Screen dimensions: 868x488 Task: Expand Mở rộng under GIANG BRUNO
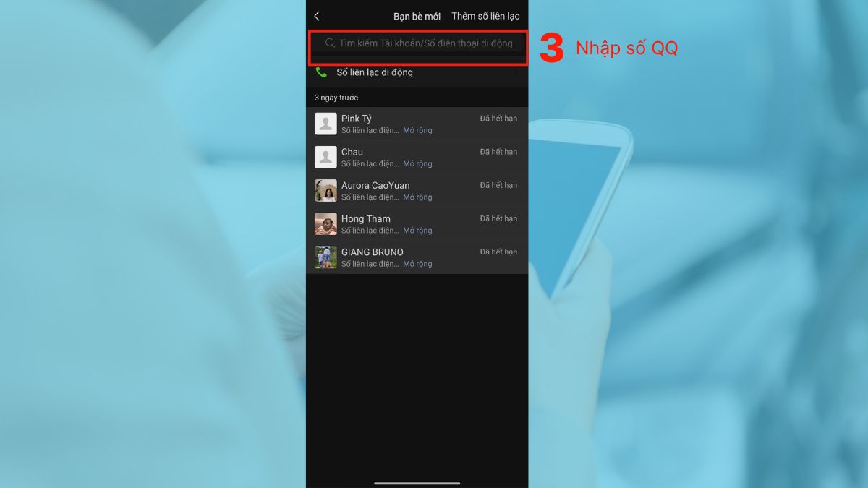point(417,264)
